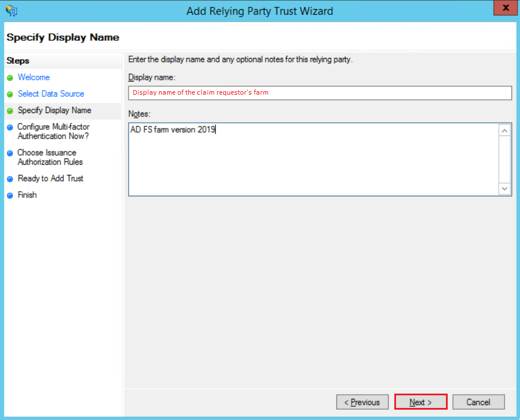Click the wizard icon in title bar
The height and width of the screenshot is (420, 520).
pyautogui.click(x=11, y=10)
